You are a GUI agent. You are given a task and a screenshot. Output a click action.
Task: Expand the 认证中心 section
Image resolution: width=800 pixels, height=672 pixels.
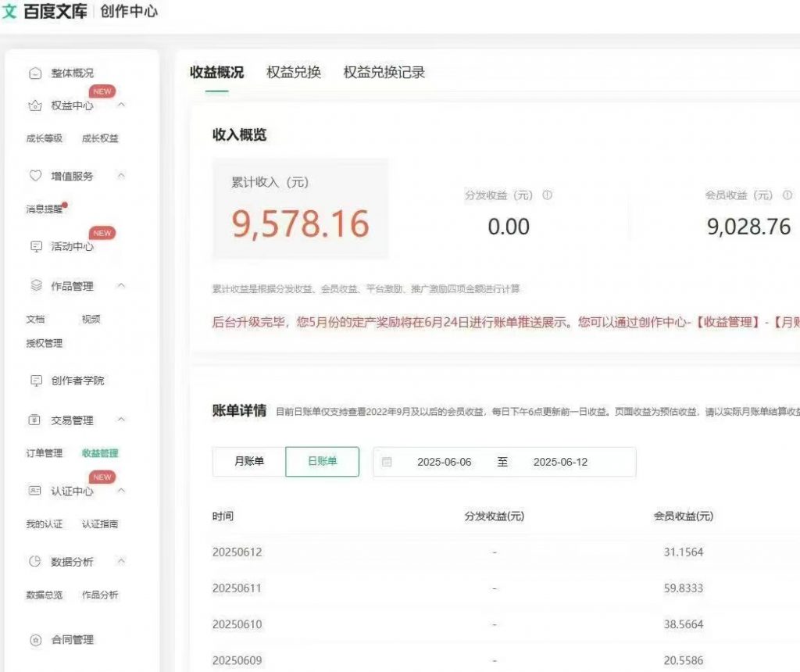click(x=122, y=491)
